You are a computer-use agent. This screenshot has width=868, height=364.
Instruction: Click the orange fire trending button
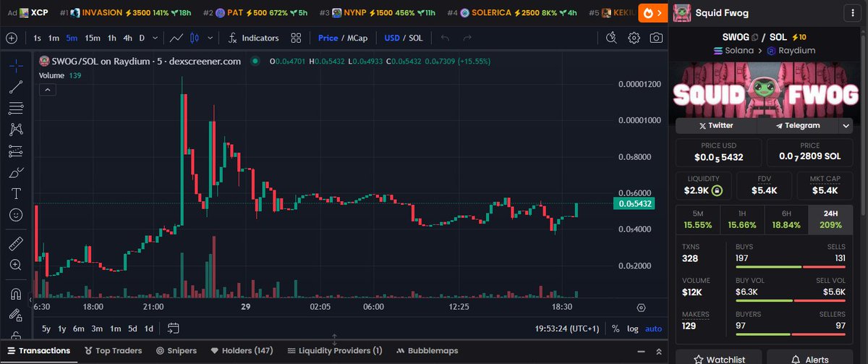[x=653, y=12]
